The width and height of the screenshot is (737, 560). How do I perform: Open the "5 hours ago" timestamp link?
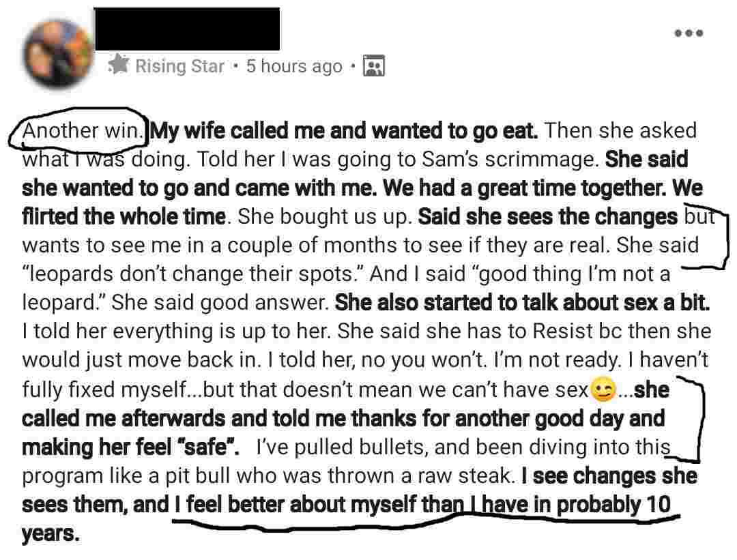coord(294,66)
